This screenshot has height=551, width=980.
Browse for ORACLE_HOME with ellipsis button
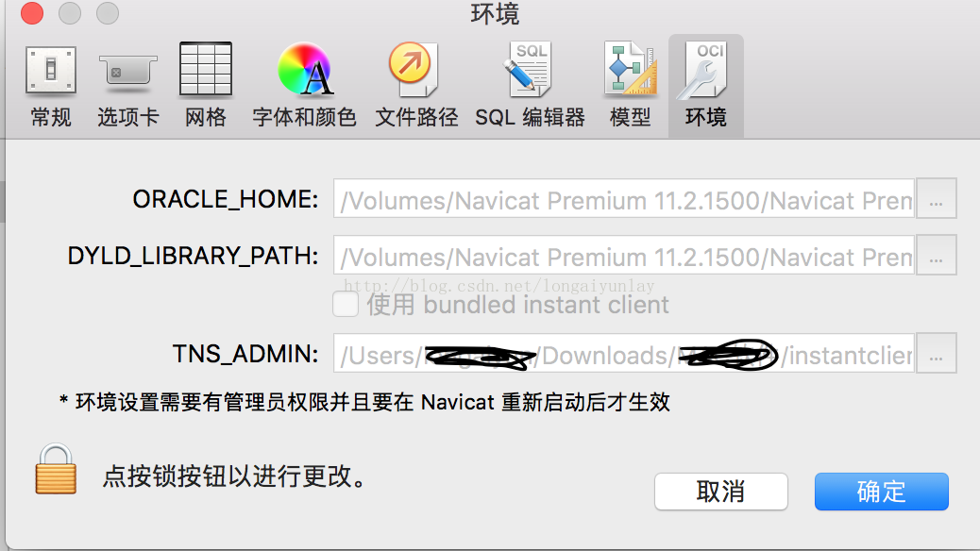tap(936, 199)
